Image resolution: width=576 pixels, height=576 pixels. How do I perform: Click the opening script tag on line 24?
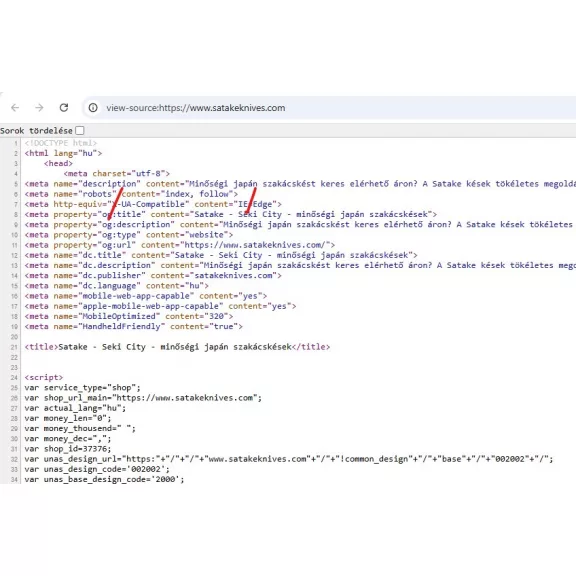point(44,377)
